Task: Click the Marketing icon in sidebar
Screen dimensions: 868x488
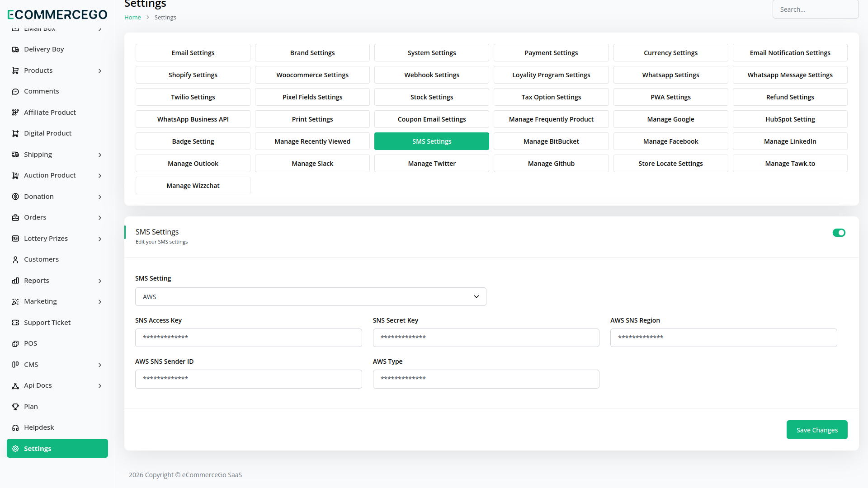Action: coord(15,301)
